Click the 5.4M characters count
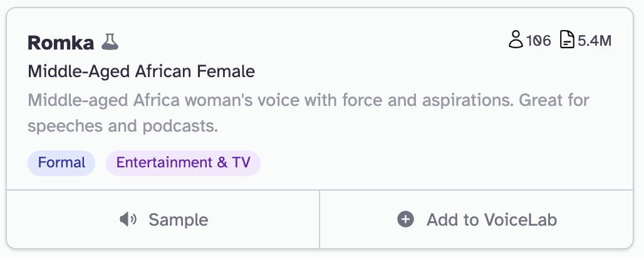This screenshot has width=644, height=257. point(594,41)
